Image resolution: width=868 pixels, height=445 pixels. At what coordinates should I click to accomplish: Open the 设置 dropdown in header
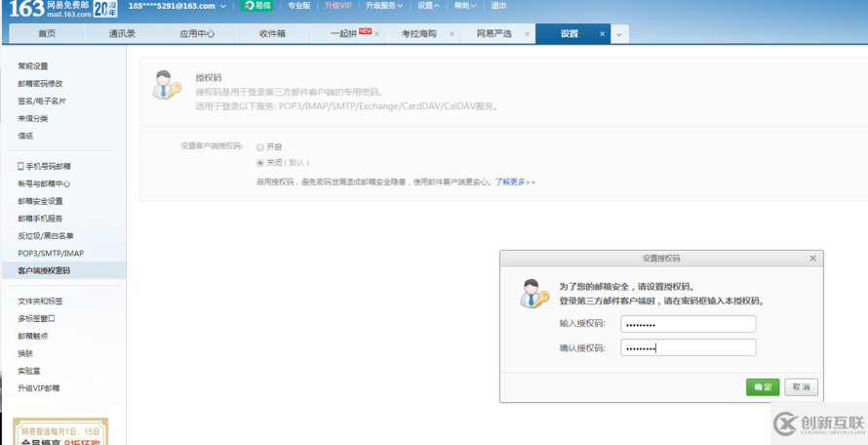428,6
